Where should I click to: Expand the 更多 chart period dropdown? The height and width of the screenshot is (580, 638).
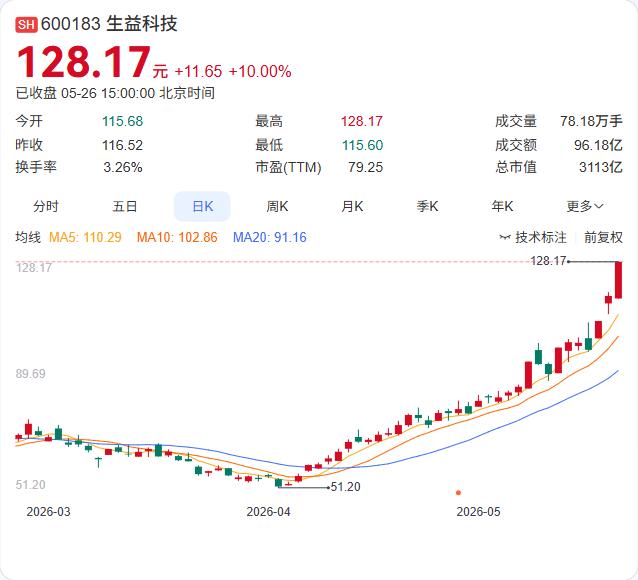click(585, 206)
